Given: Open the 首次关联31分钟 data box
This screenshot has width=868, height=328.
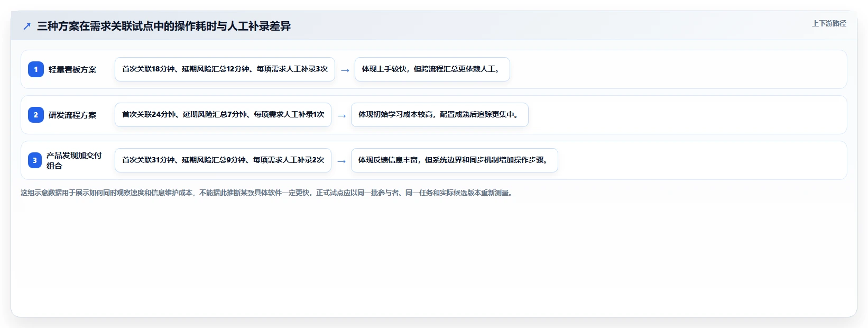Looking at the screenshot, I should coord(223,160).
